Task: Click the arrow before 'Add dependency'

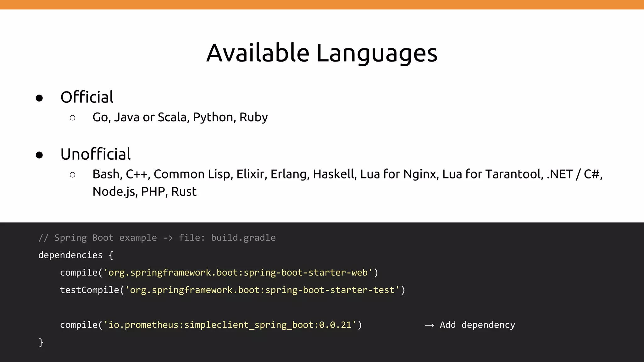Action: (430, 325)
